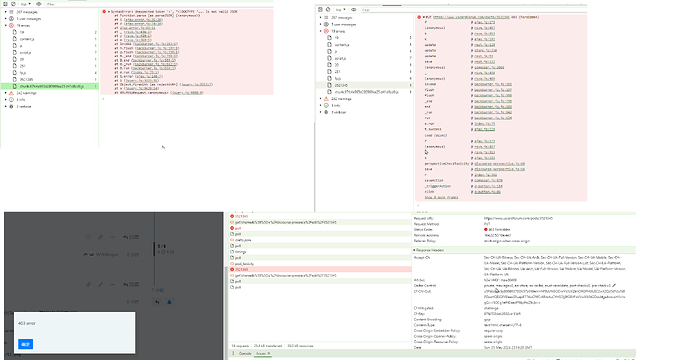
Task: Select 'script.js' row in top-right console sidebar
Action: tap(365, 58)
